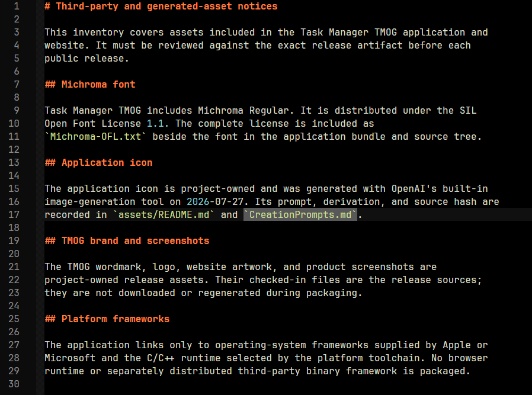The height and width of the screenshot is (395, 532).
Task: Click line number 19 in the gutter
Action: coord(14,240)
